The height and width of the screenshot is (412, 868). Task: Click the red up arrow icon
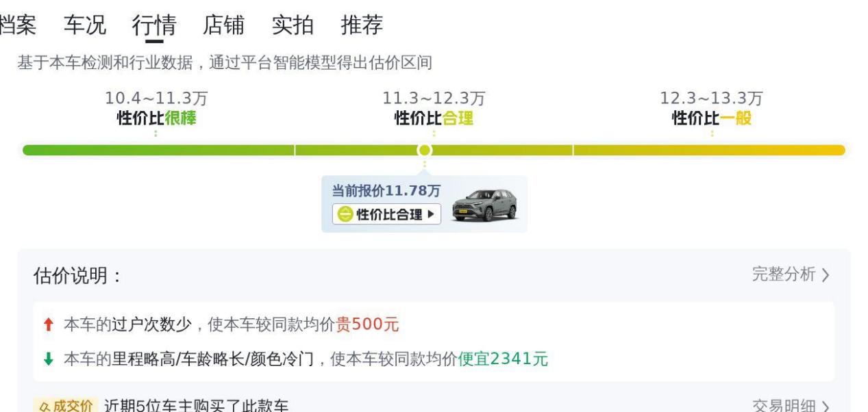[x=47, y=325]
